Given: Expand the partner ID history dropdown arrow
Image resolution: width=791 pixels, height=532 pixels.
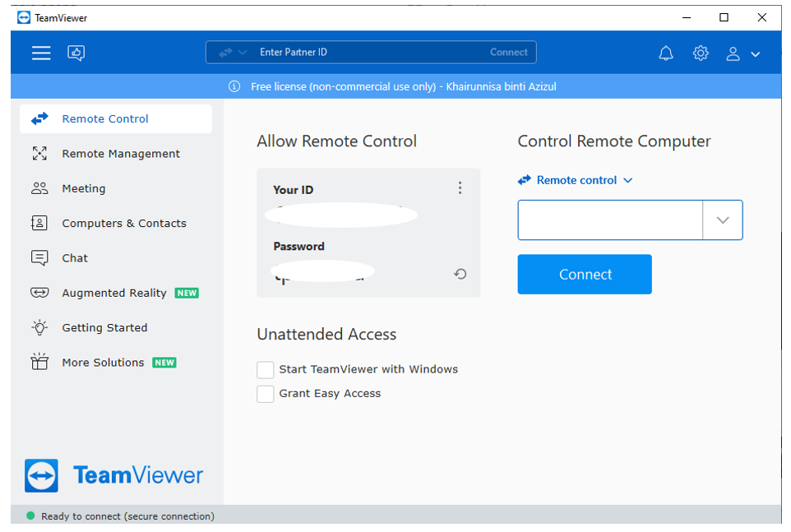Looking at the screenshot, I should (x=723, y=220).
